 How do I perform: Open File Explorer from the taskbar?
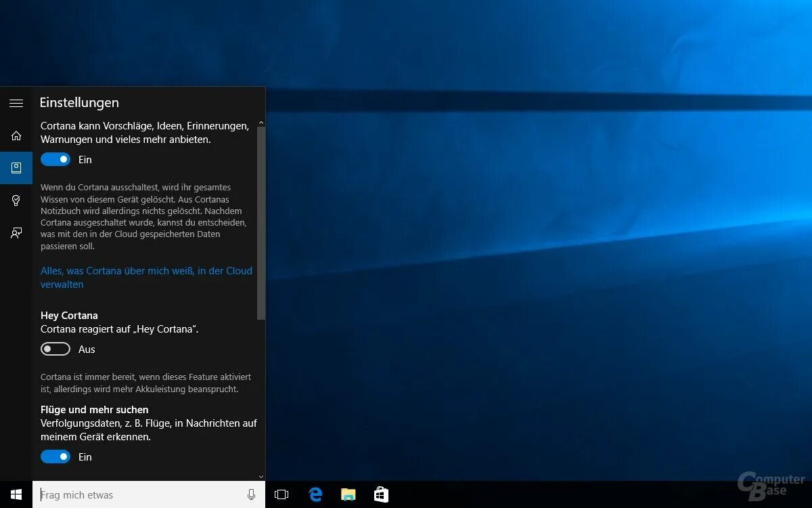348,494
